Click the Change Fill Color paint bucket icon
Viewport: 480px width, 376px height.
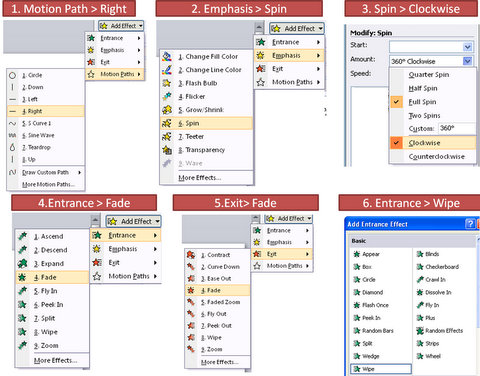click(x=167, y=56)
